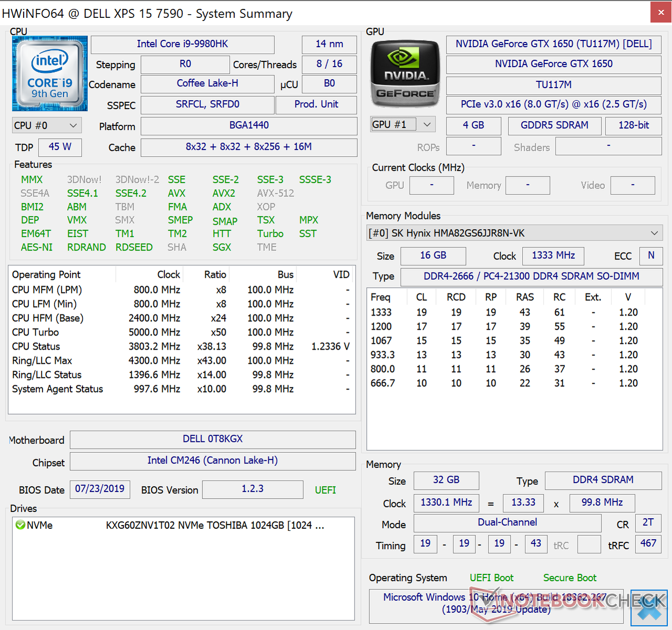Click the BGA1440 platform field
This screenshot has width=672, height=630.
point(249,126)
